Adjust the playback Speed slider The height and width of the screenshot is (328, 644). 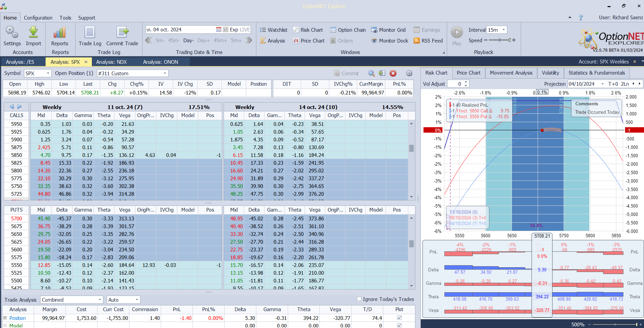(x=500, y=40)
